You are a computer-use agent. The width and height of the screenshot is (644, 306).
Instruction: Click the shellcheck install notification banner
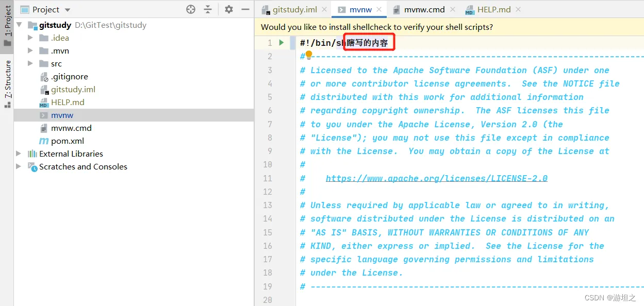tap(449, 27)
